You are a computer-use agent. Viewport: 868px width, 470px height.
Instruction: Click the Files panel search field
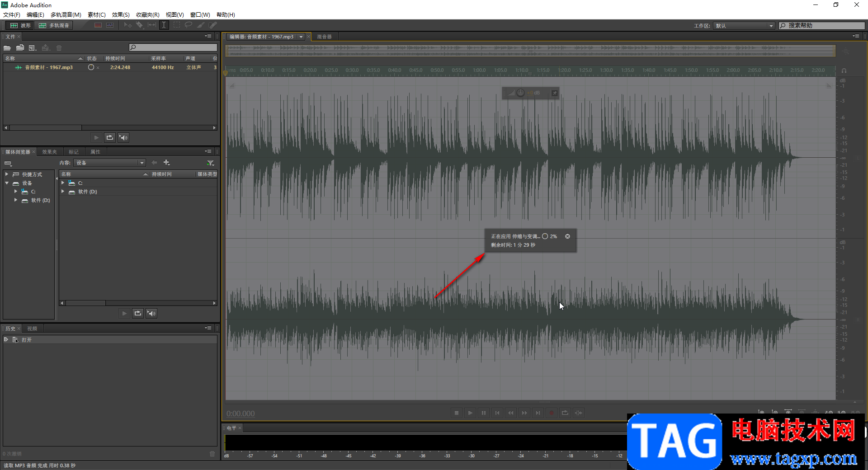[173, 47]
